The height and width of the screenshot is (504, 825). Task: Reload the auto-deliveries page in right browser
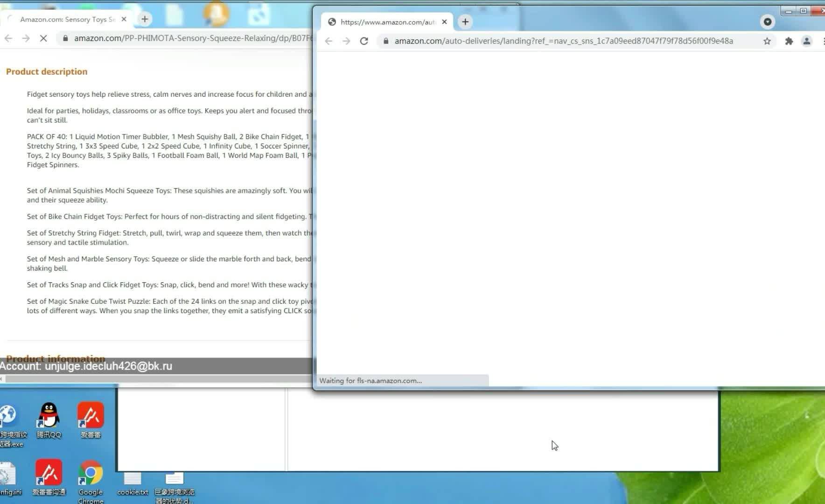point(364,41)
